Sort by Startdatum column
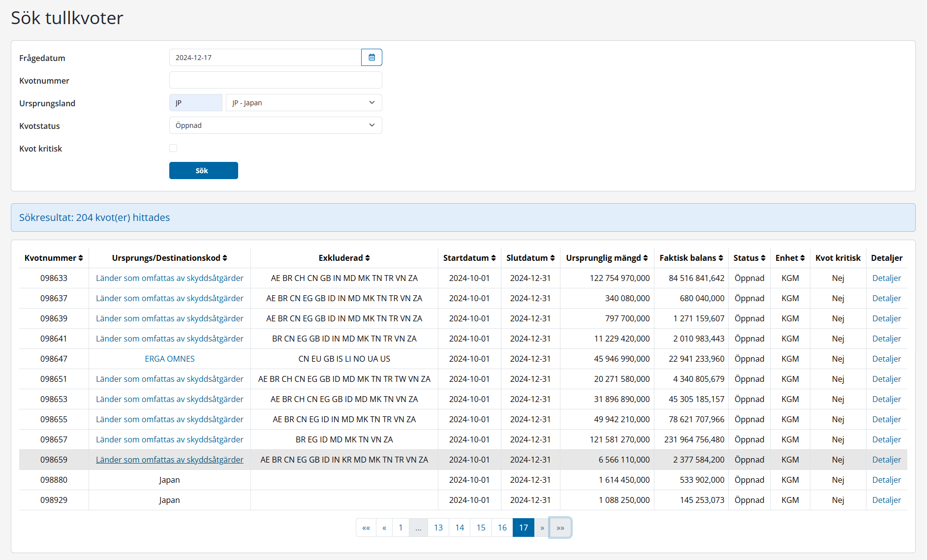This screenshot has height=560, width=927. coord(469,258)
